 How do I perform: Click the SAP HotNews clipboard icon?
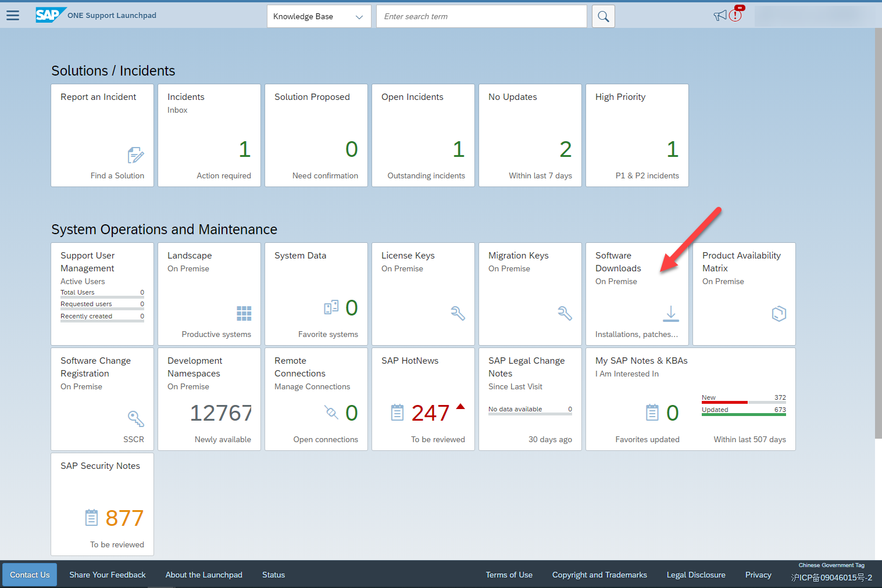(397, 413)
